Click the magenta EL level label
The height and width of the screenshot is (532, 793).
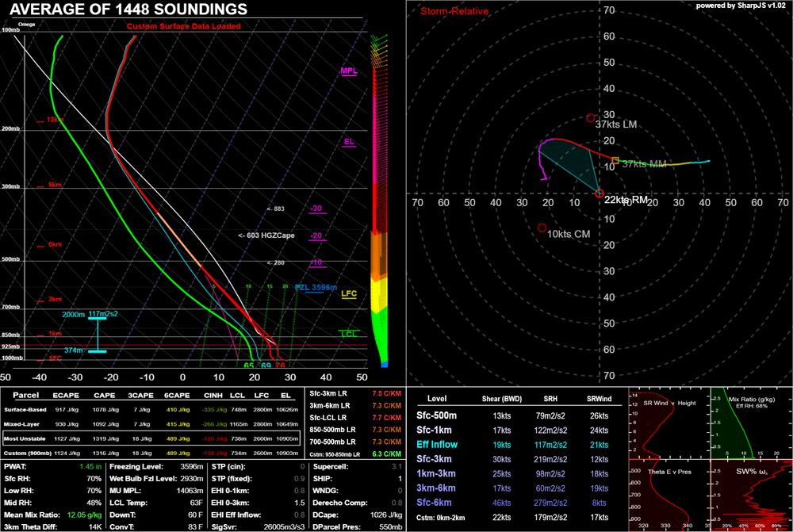coord(349,142)
